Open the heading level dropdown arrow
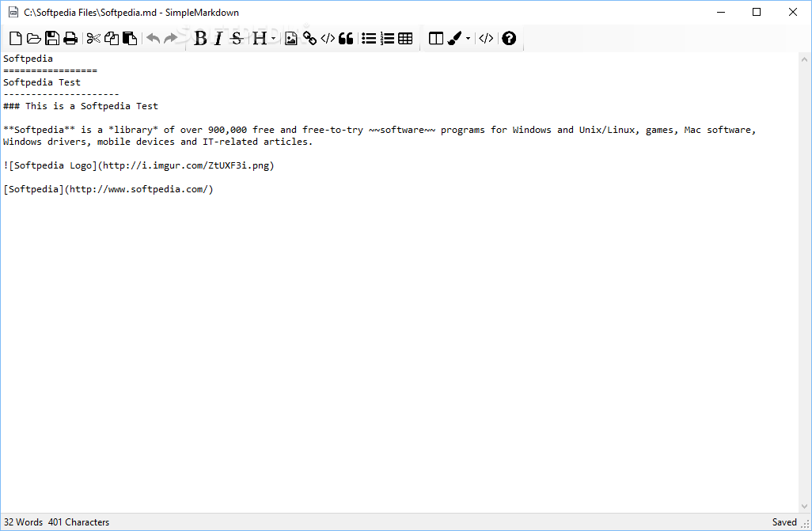The height and width of the screenshot is (531, 812). coord(273,38)
